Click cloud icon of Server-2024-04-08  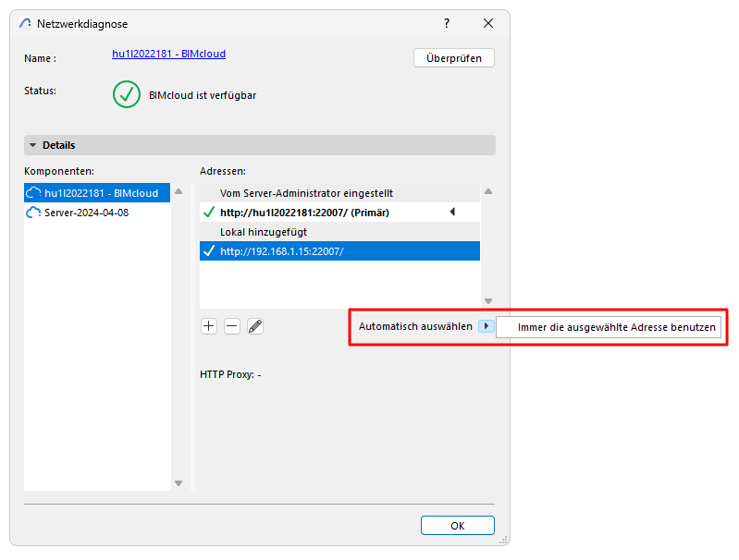(x=33, y=212)
